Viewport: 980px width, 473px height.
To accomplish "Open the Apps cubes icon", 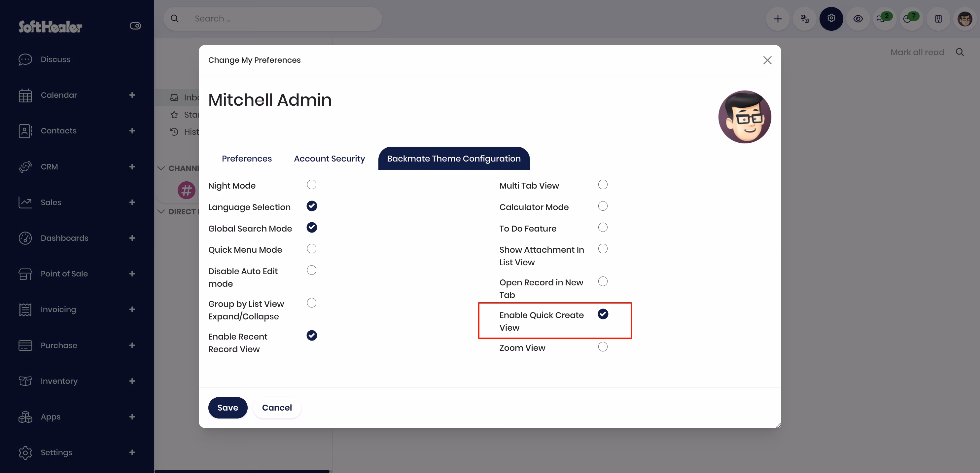I will [25, 417].
